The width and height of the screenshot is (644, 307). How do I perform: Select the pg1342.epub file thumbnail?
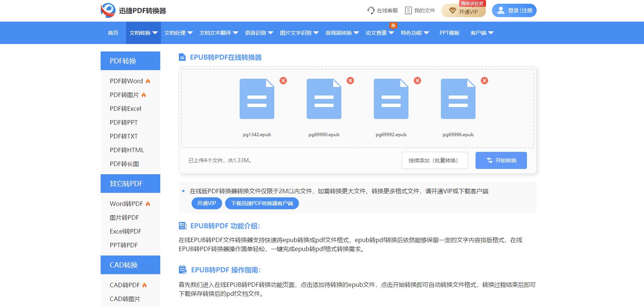[x=257, y=99]
